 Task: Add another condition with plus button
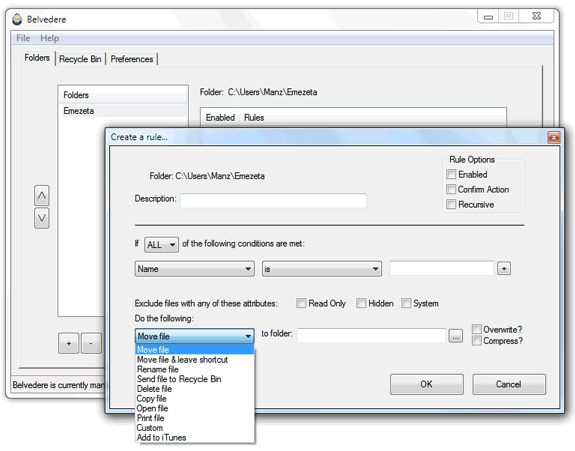point(504,268)
